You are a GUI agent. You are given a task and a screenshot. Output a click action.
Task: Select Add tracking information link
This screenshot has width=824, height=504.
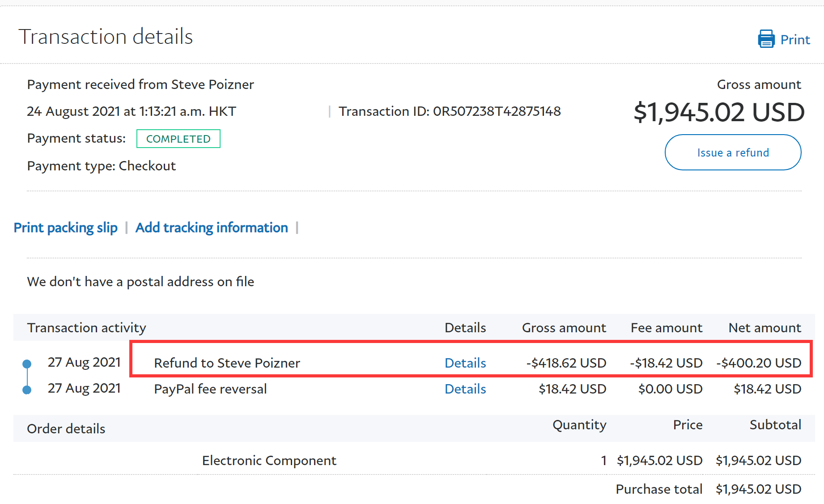[212, 228]
